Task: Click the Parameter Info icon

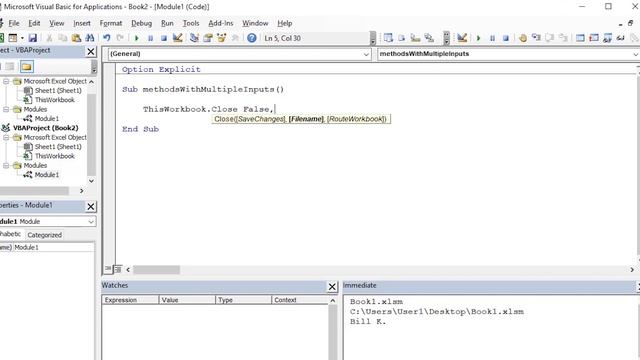Action: click(429, 38)
